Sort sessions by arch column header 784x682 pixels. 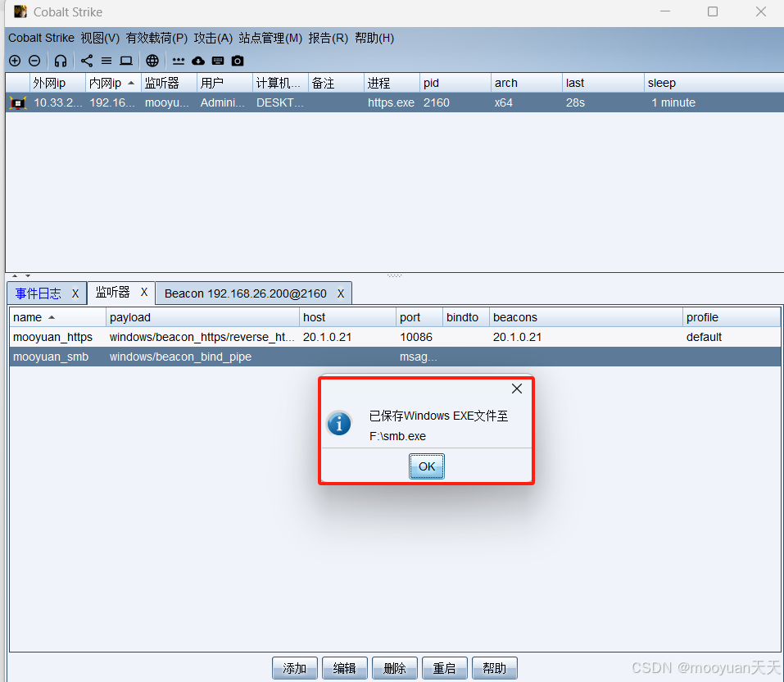pos(527,83)
